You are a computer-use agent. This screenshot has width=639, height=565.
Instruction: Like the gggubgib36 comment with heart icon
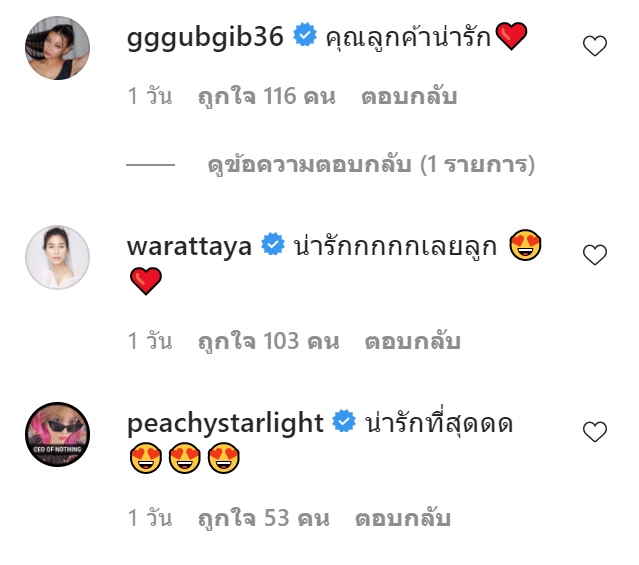[x=595, y=45]
